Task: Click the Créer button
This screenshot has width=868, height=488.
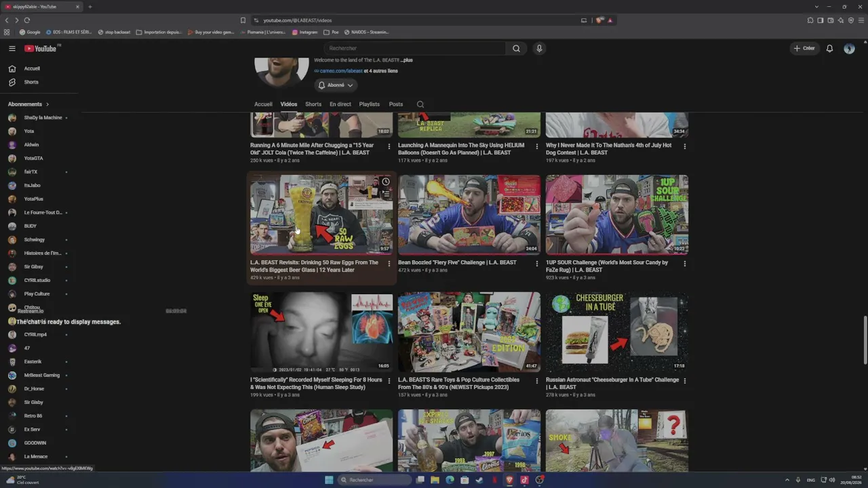Action: (804, 49)
